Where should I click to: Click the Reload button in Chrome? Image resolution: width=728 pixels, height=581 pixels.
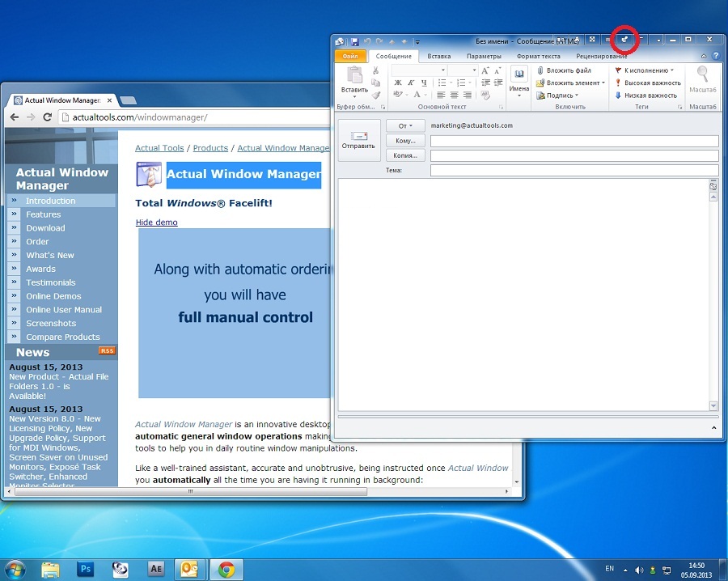click(47, 117)
